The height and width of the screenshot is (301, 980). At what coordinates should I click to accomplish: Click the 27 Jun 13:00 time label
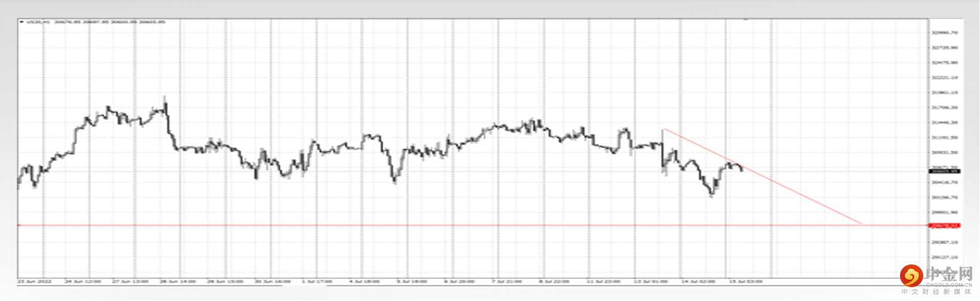(x=130, y=282)
